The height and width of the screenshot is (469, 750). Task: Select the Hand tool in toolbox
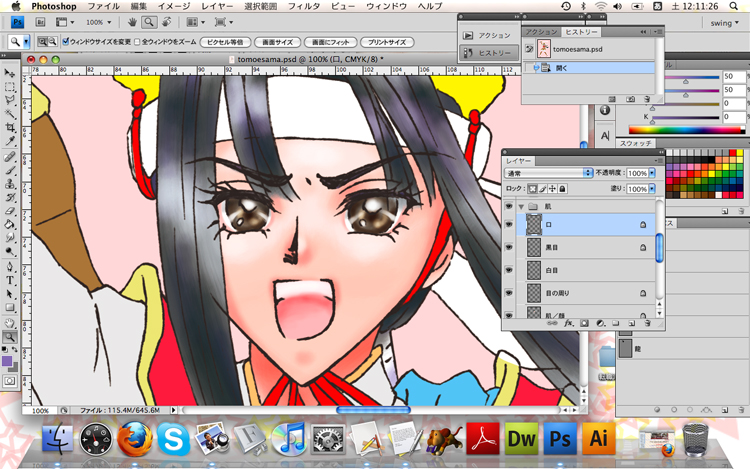[10, 323]
